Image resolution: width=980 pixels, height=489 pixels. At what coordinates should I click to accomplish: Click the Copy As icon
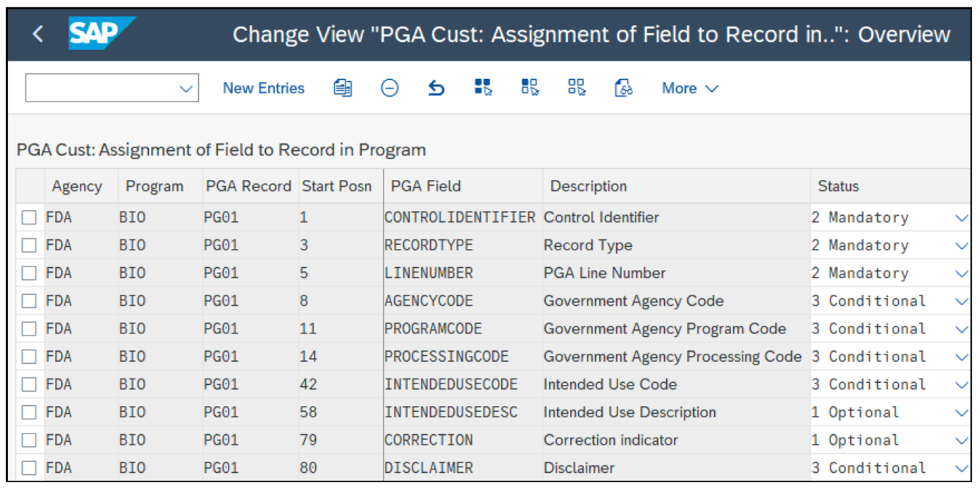pyautogui.click(x=342, y=87)
